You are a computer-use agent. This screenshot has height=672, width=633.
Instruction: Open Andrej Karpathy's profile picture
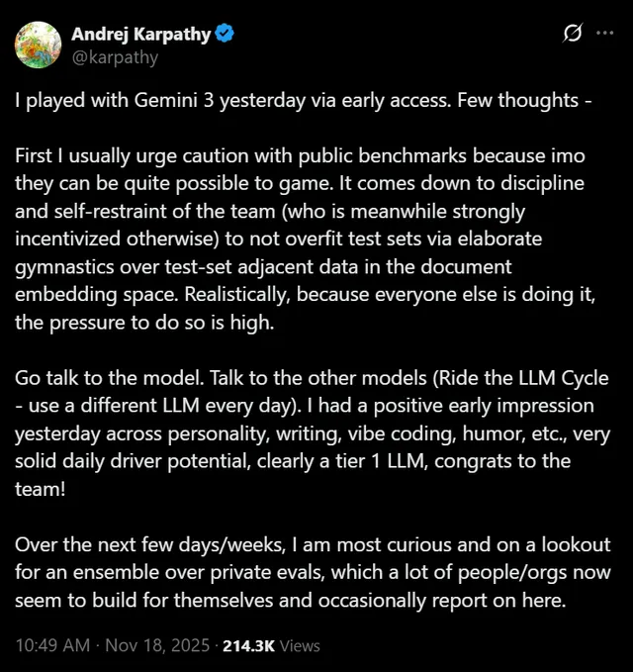[x=40, y=45]
